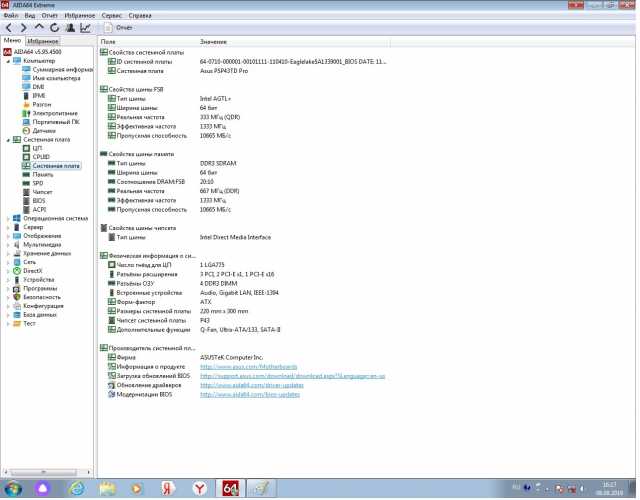The image size is (640, 500).
Task: Expand the Хранение данных node
Action: pos(8,254)
